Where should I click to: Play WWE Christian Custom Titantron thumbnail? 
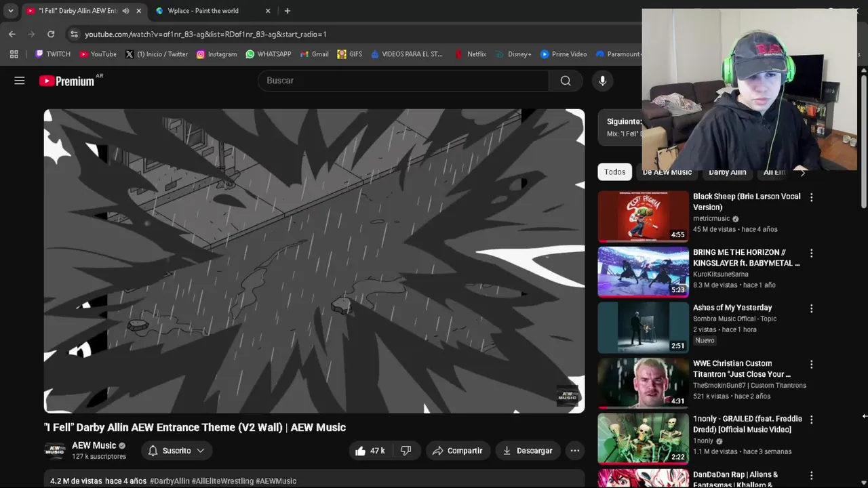coord(643,383)
